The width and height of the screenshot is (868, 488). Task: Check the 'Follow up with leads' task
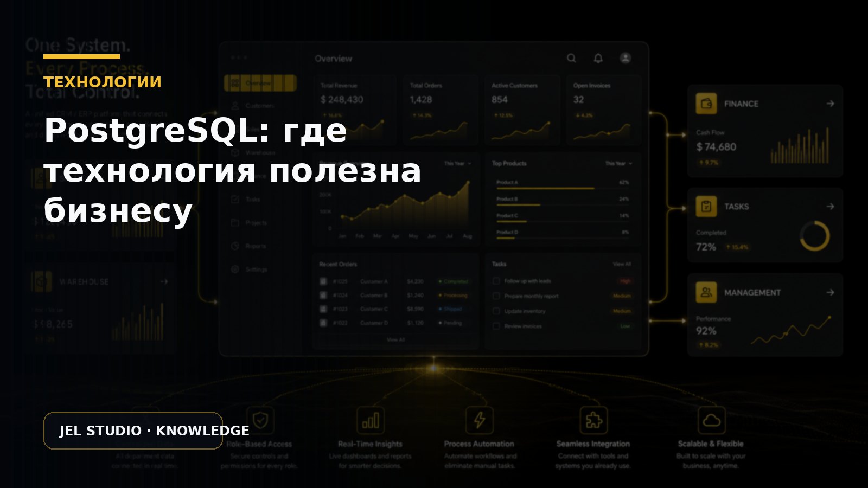point(496,281)
